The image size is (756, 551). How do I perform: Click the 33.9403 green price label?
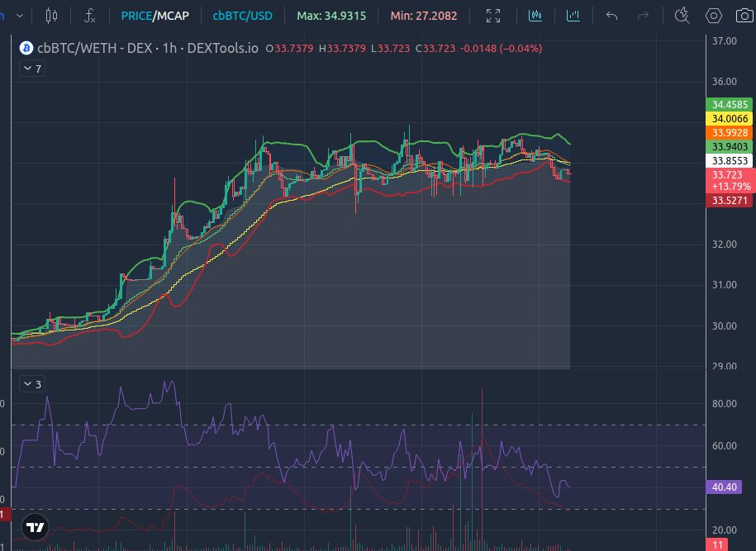coord(730,146)
